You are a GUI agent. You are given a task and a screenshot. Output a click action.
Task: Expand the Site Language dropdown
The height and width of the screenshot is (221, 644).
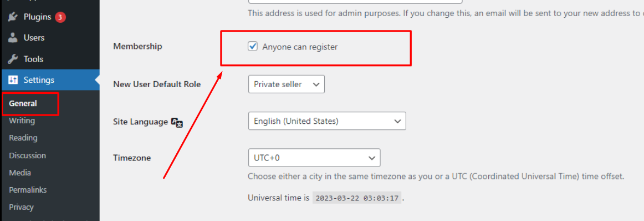tap(327, 121)
